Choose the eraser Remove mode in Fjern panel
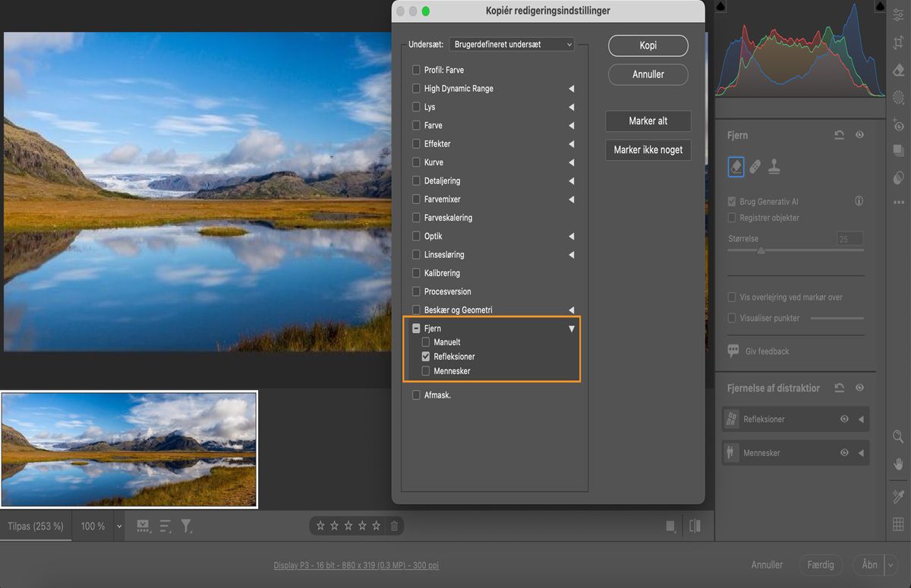 [736, 167]
